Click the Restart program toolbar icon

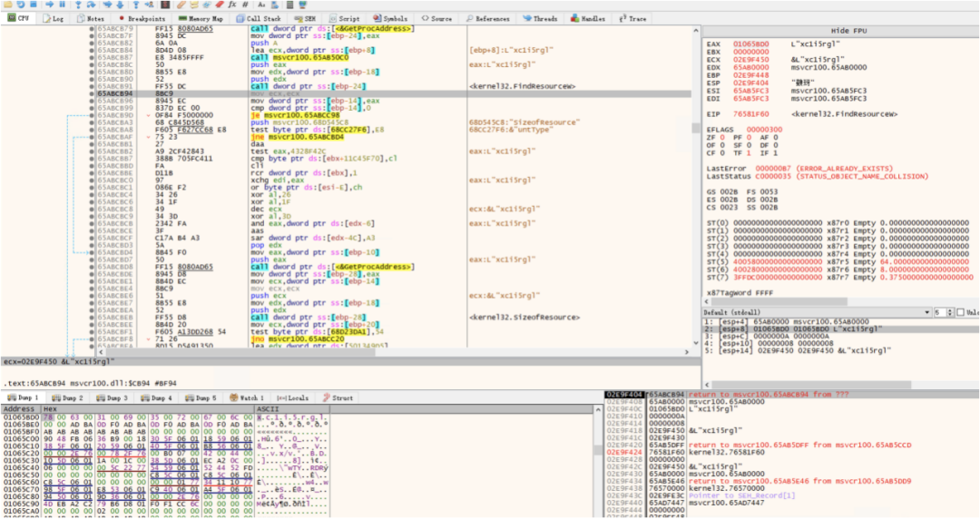point(21,5)
